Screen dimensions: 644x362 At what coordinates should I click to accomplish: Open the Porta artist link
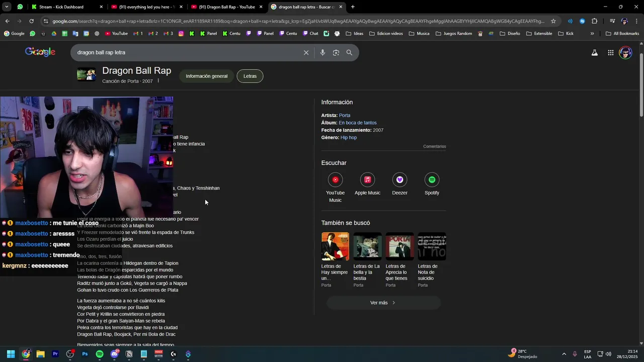pyautogui.click(x=345, y=115)
